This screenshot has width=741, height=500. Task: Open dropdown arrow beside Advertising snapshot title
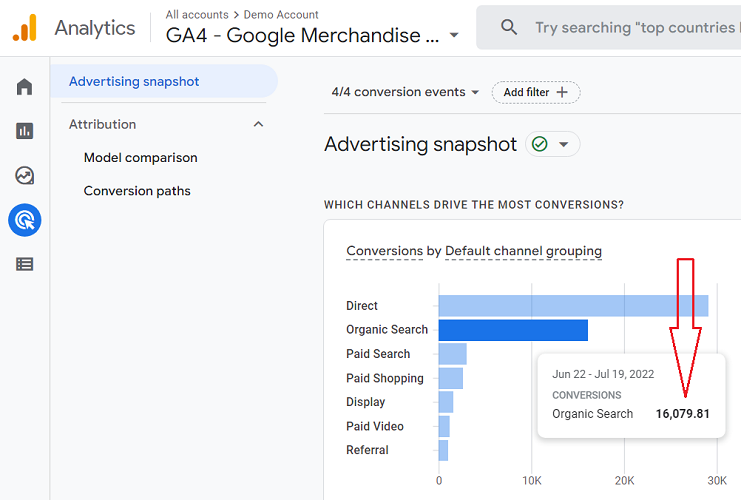563,144
